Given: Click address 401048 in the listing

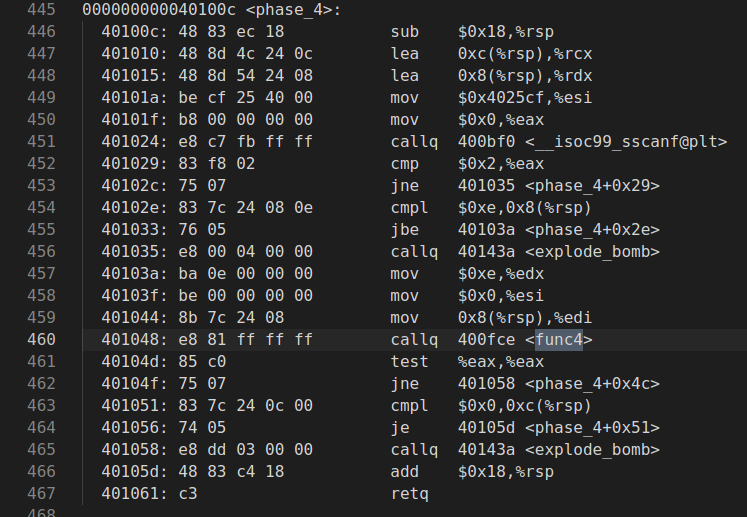Looking at the screenshot, I should tap(126, 340).
